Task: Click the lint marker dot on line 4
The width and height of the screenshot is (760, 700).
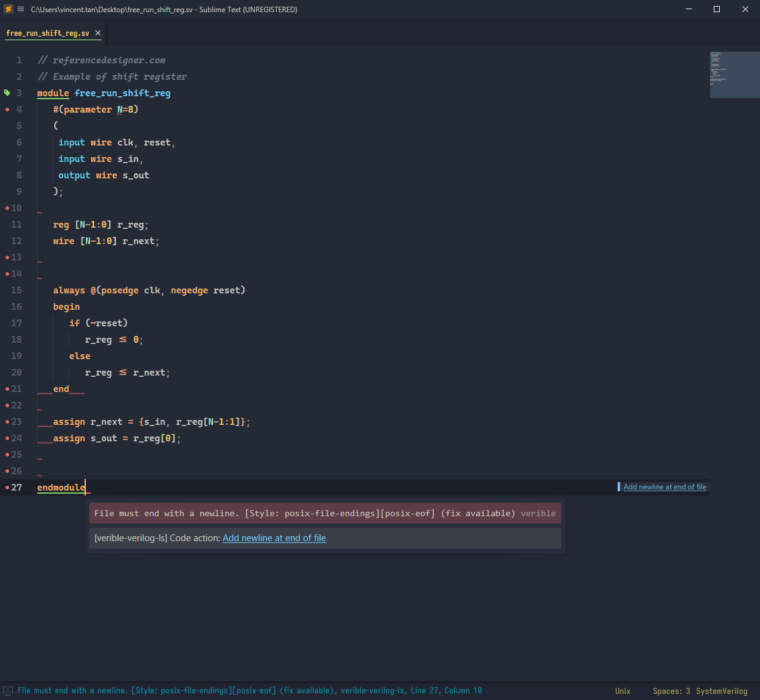Action: [x=7, y=110]
